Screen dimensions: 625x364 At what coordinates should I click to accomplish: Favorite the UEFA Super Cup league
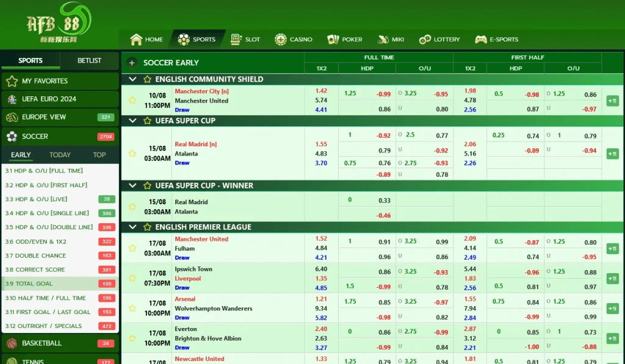pyautogui.click(x=147, y=121)
